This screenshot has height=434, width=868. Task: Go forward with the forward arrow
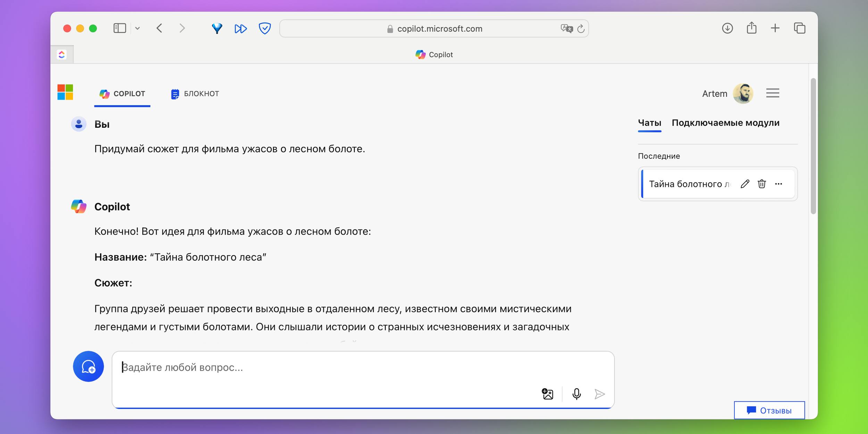[182, 28]
